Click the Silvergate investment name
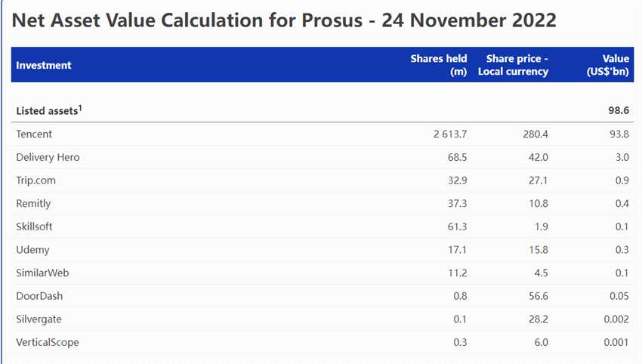Screen dimensions: 642x364 pos(40,319)
